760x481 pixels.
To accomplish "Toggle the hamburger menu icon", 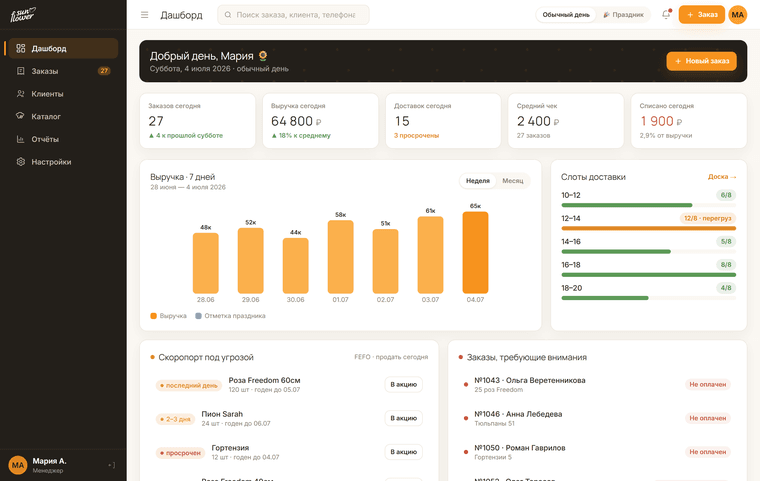I will point(144,15).
